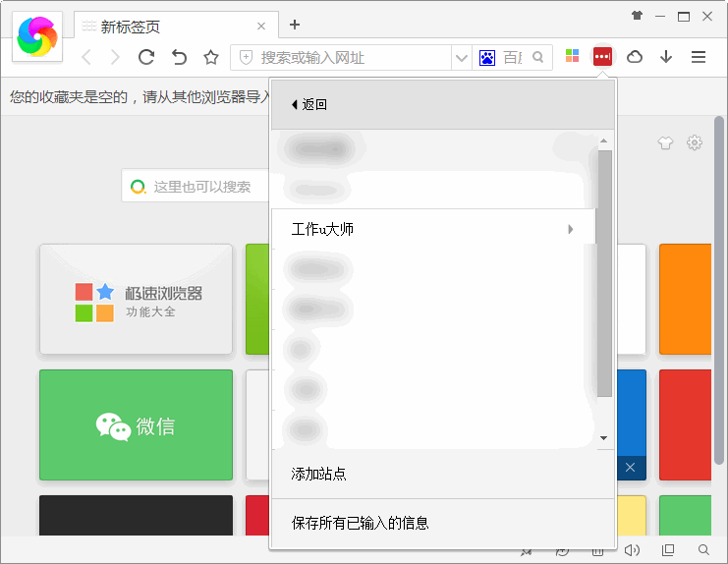Click the bookmark star icon
Viewport: 728px width, 564px height.
pyautogui.click(x=210, y=57)
